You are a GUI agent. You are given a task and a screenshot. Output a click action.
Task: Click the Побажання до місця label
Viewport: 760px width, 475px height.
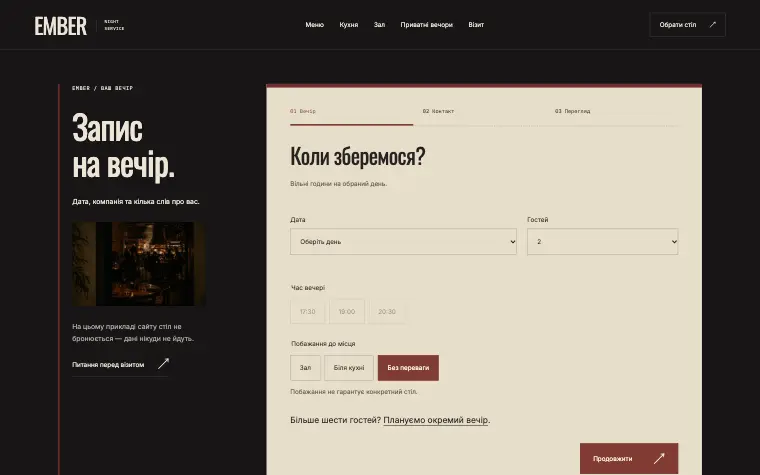click(x=323, y=344)
